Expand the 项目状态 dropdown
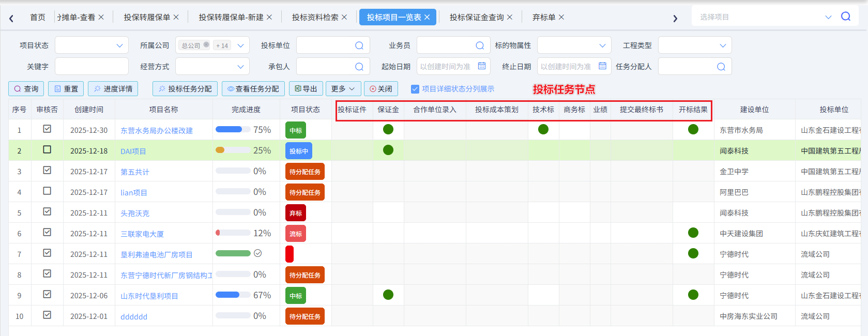Viewport: 868px width, 336px height. pyautogui.click(x=119, y=45)
